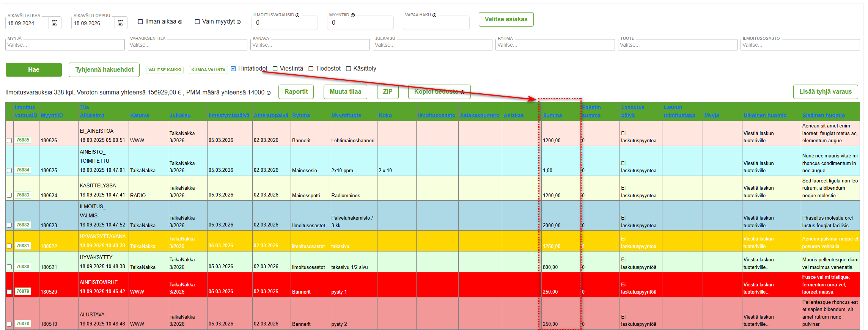Expand the Varauksen tila dropdown
This screenshot has height=330, width=868.
click(x=187, y=45)
